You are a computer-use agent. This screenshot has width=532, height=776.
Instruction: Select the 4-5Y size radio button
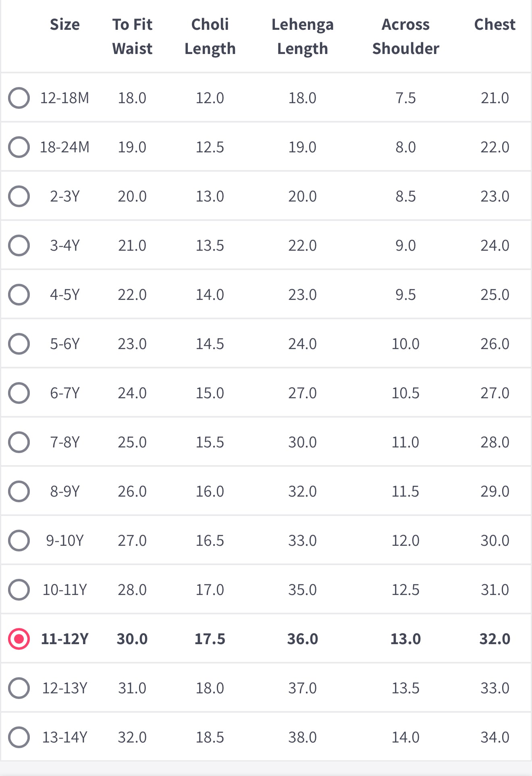click(x=19, y=295)
